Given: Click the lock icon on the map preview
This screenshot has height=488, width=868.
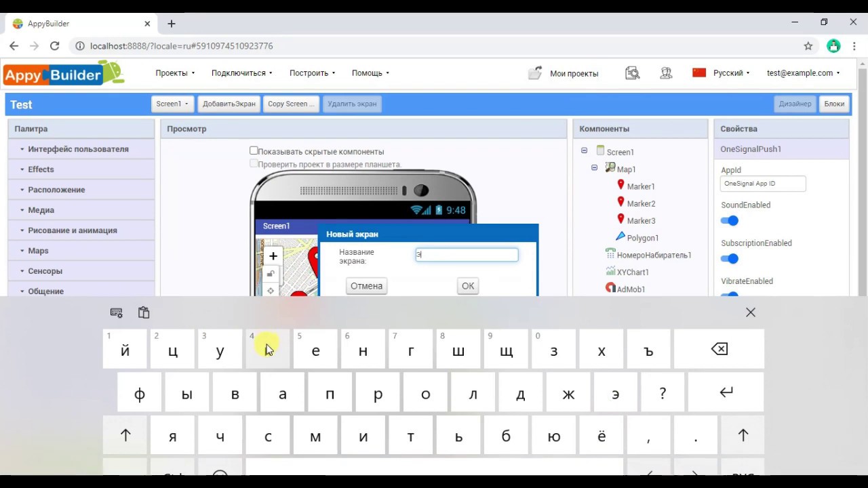Looking at the screenshot, I should 271,274.
